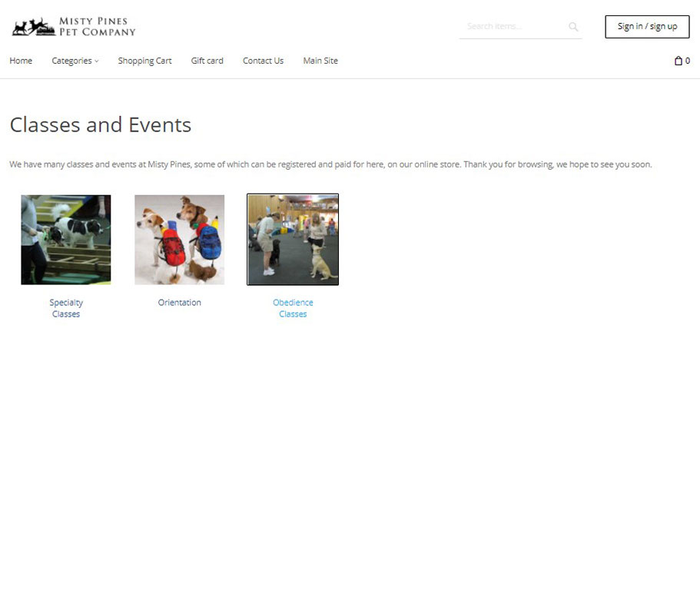The image size is (700, 597).
Task: Open the Contact Us page
Action: point(263,61)
